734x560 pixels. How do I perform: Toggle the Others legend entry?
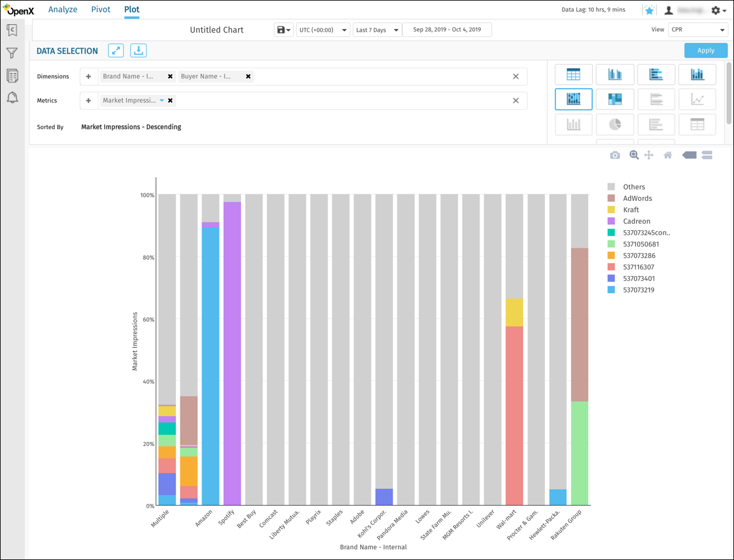(626, 187)
